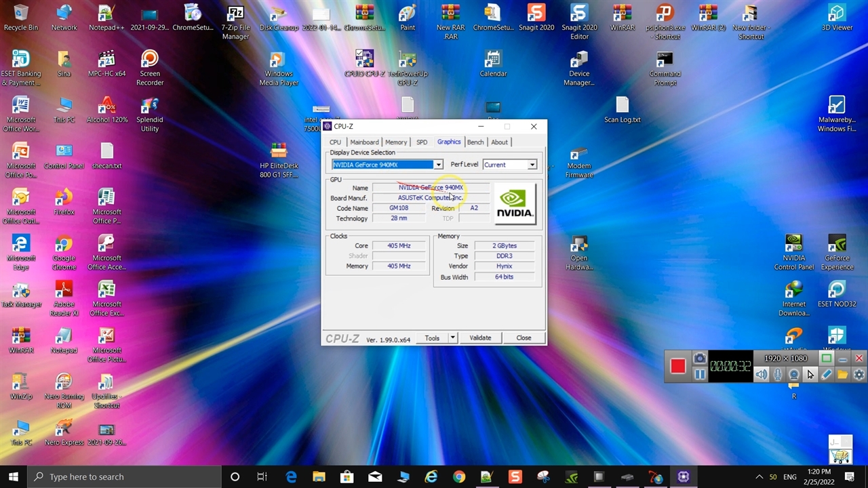Toggle system audio speaker in recorder
This screenshot has width=868, height=488.
[x=762, y=375]
